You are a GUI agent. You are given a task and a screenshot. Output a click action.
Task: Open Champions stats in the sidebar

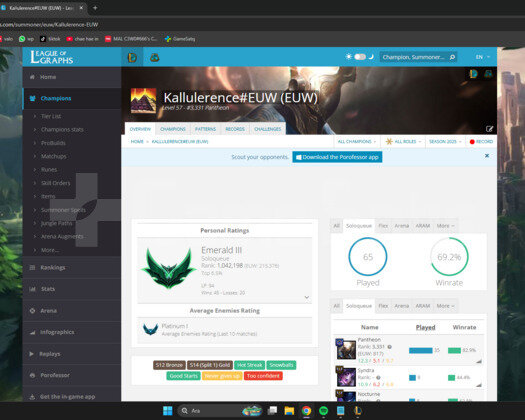(62, 130)
